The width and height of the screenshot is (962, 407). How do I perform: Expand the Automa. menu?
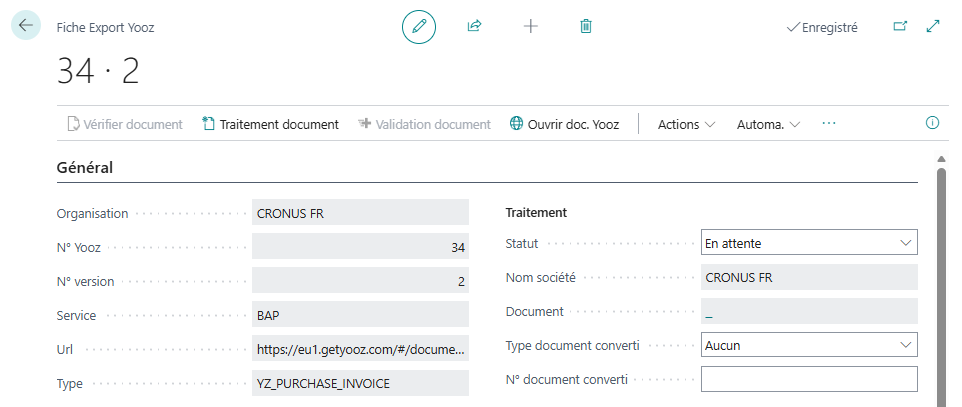coord(768,125)
